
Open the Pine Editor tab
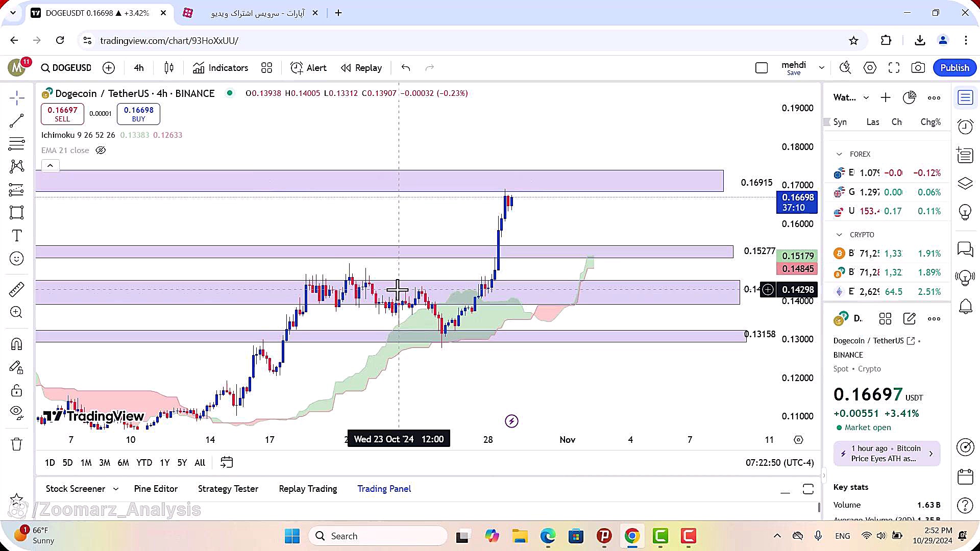(156, 489)
